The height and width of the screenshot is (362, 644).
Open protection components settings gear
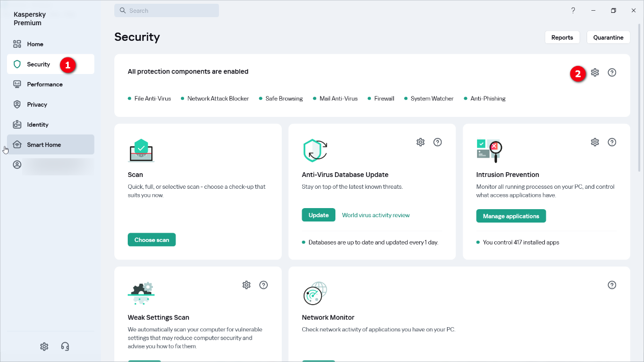pyautogui.click(x=595, y=72)
